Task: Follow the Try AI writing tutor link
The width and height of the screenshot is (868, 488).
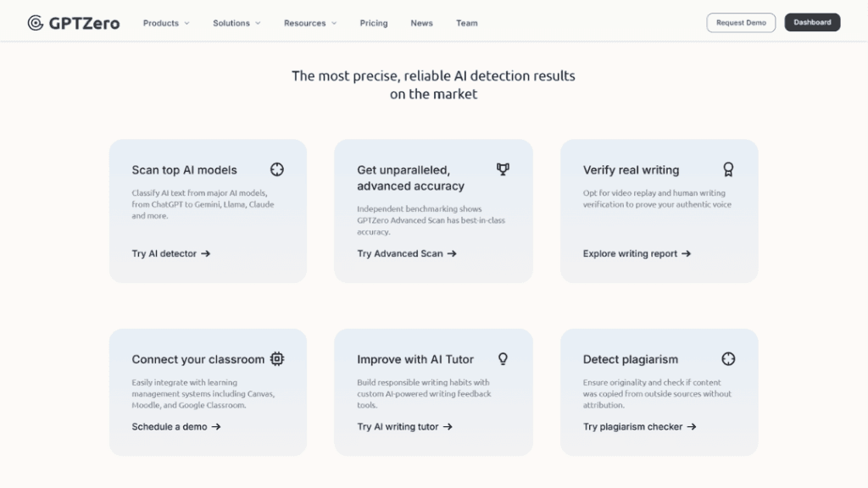Action: 404,427
